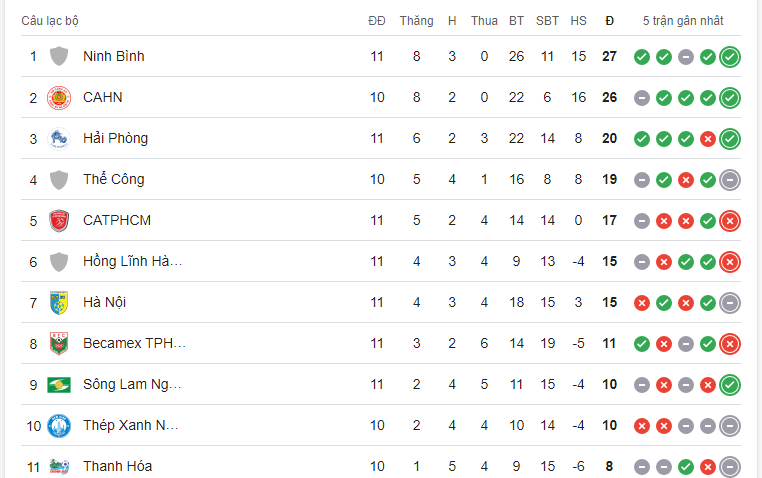This screenshot has height=478, width=762.
Task: Open the Thể Công team link
Action: point(113,179)
